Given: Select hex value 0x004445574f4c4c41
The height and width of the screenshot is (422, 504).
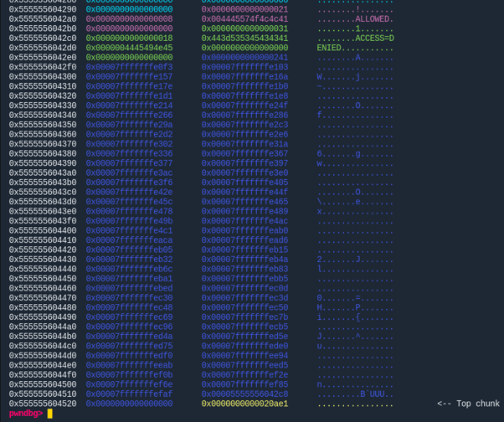Looking at the screenshot, I should (x=244, y=19).
